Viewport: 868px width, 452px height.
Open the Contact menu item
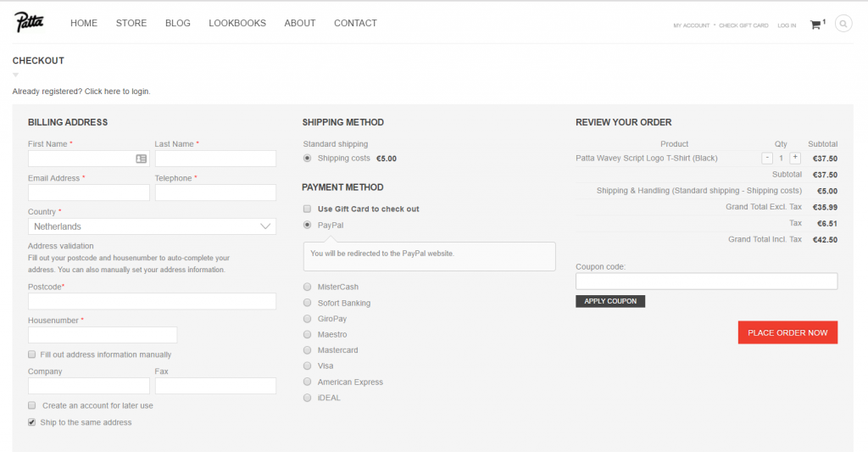tap(355, 23)
